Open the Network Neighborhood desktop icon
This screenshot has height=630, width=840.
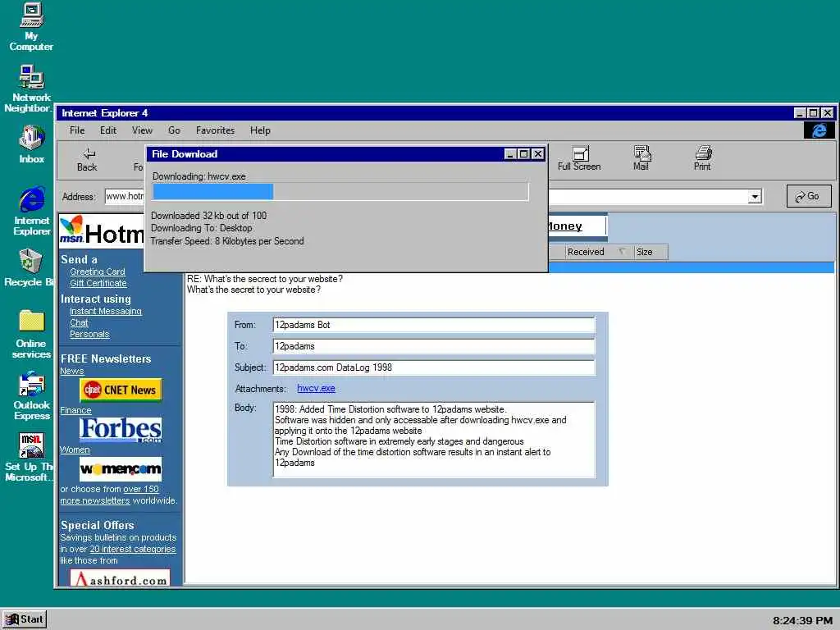click(x=30, y=89)
